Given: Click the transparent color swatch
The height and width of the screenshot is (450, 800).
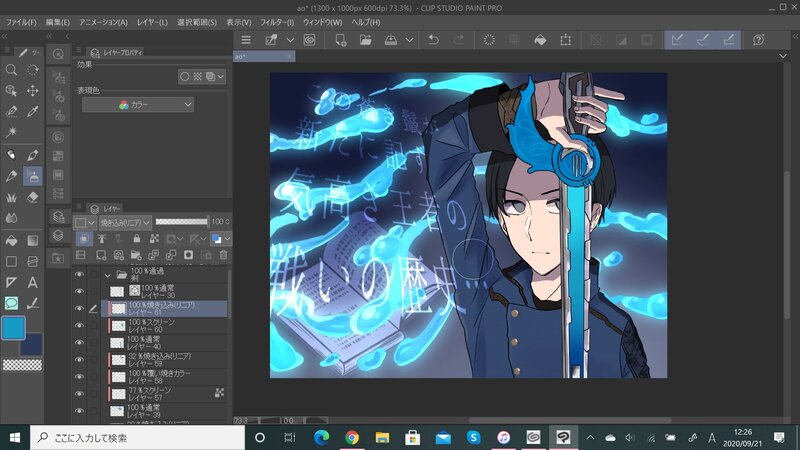Looking at the screenshot, I should [22, 365].
